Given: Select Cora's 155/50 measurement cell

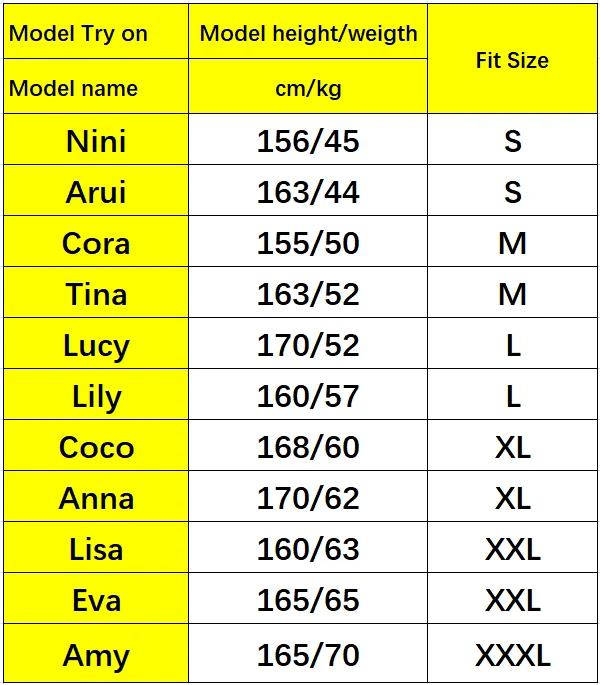Looking at the screenshot, I should coord(308,242).
